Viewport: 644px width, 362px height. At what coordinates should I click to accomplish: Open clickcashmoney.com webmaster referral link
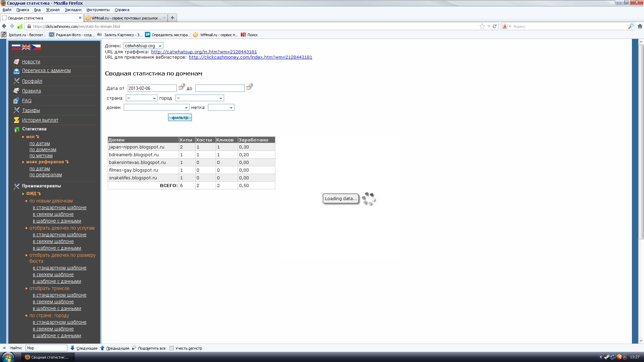(x=250, y=57)
